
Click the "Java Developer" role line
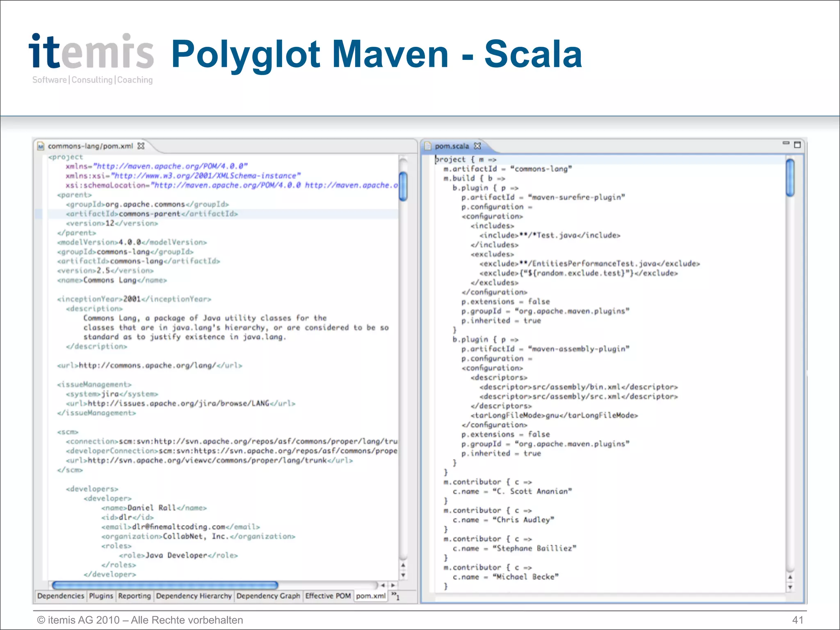[x=178, y=555]
